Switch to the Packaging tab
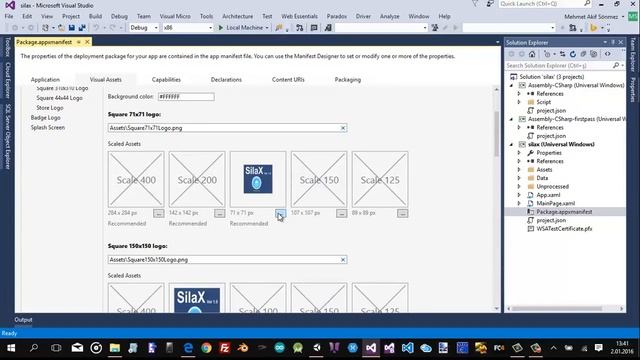This screenshot has height=360, width=640. click(348, 80)
